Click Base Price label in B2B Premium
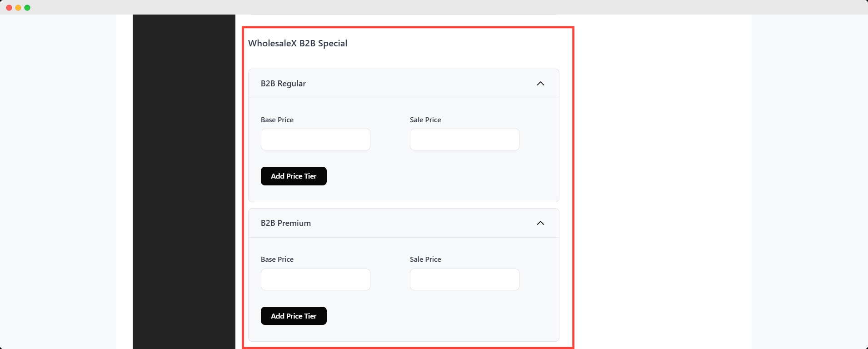 [277, 259]
